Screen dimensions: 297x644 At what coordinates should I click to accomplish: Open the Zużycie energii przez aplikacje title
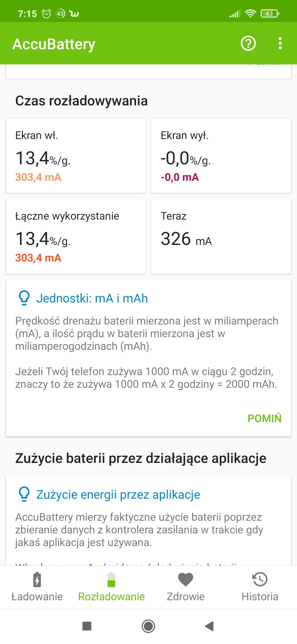click(118, 495)
